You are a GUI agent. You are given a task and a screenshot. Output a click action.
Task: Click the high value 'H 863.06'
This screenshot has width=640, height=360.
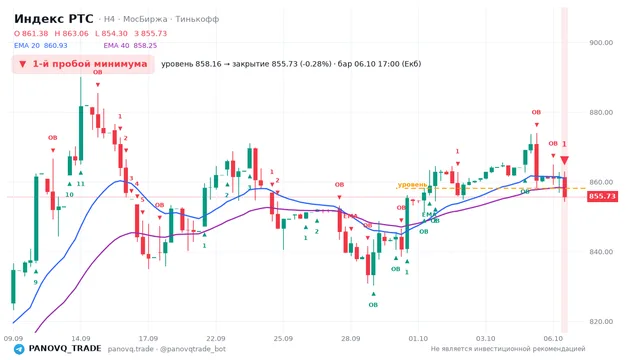[x=71, y=33]
